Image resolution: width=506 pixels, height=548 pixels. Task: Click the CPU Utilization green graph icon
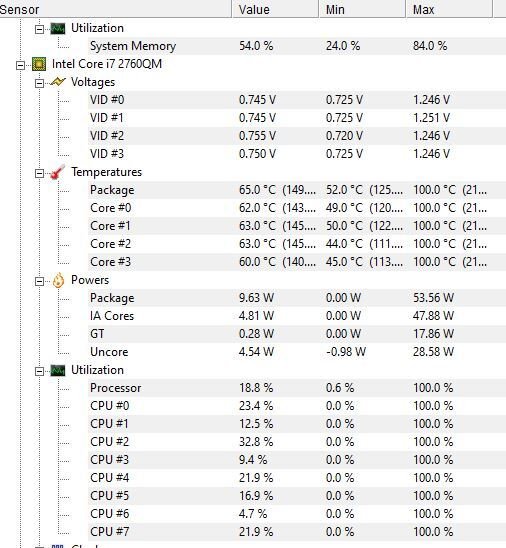click(x=58, y=370)
